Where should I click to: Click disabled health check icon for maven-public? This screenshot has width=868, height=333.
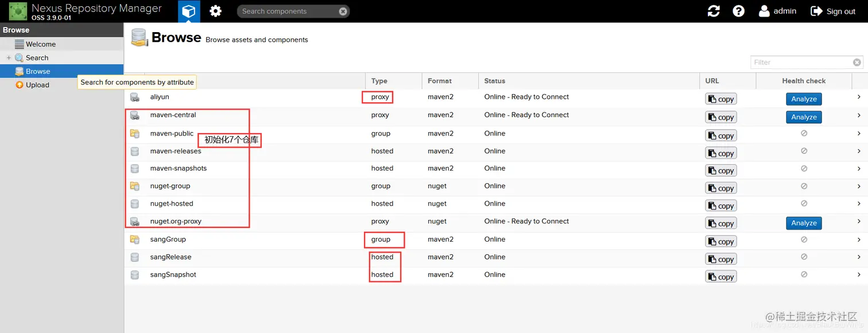804,133
